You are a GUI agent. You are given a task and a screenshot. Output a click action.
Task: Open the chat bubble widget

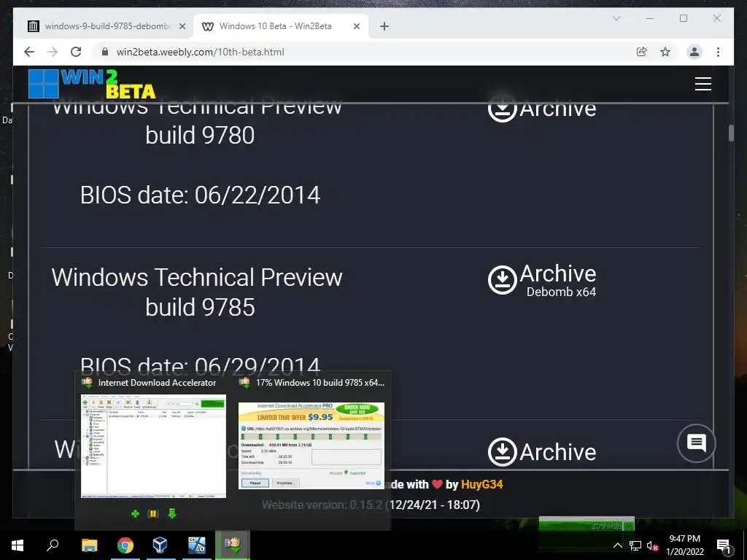point(696,443)
